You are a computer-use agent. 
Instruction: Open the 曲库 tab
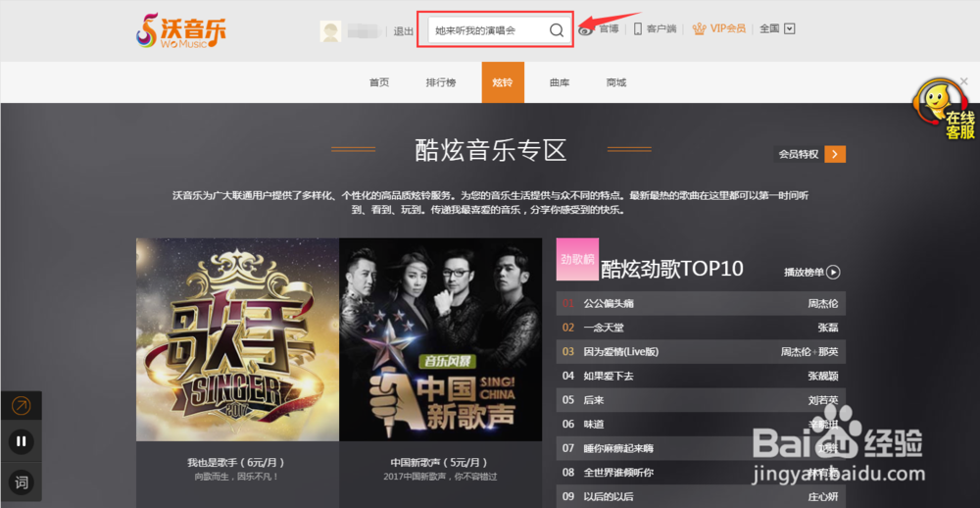(560, 82)
